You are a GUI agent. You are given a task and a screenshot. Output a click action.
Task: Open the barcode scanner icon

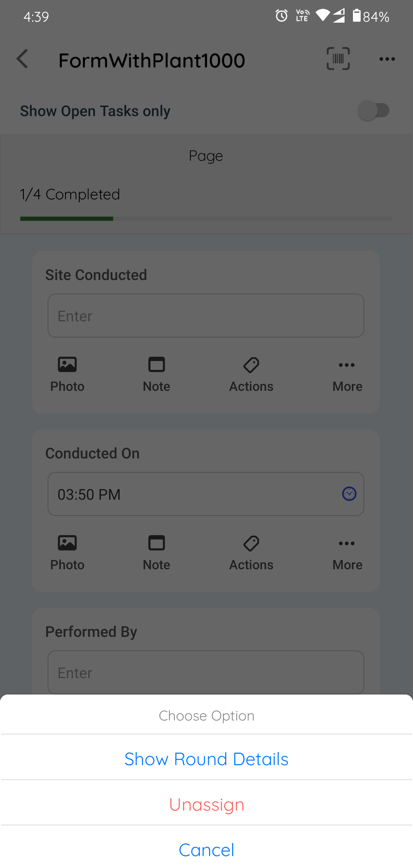[x=338, y=59]
